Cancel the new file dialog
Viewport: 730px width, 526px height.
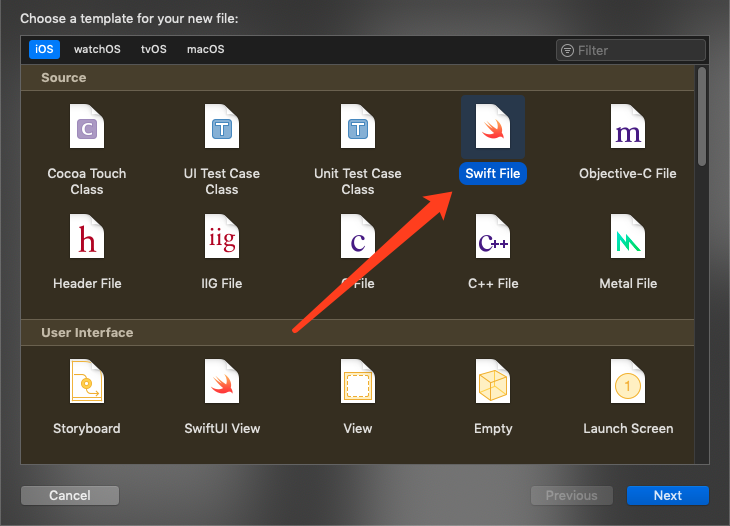point(70,495)
